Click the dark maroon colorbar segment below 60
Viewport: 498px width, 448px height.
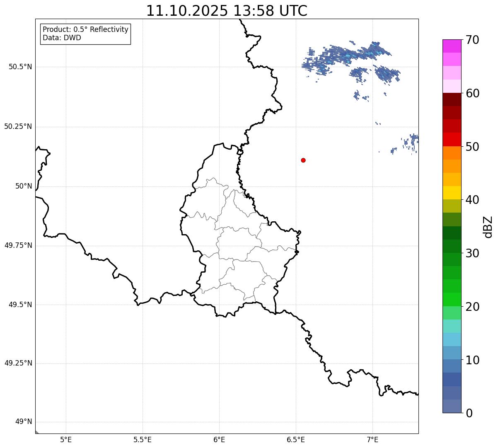coord(452,99)
